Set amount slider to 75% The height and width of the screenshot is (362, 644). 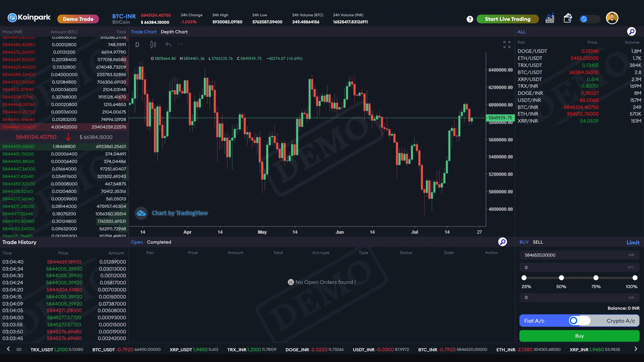tap(596, 278)
